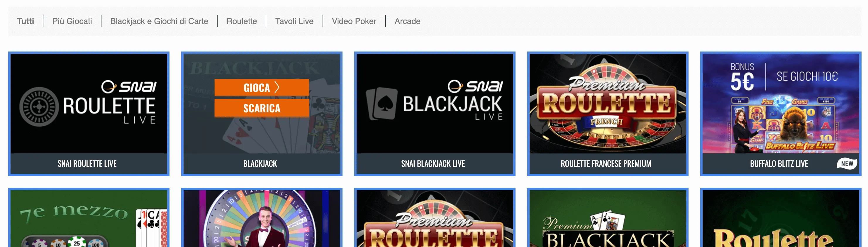This screenshot has width=868, height=247.
Task: Open the Buffalo Blitz Live bonus image
Action: [781, 104]
